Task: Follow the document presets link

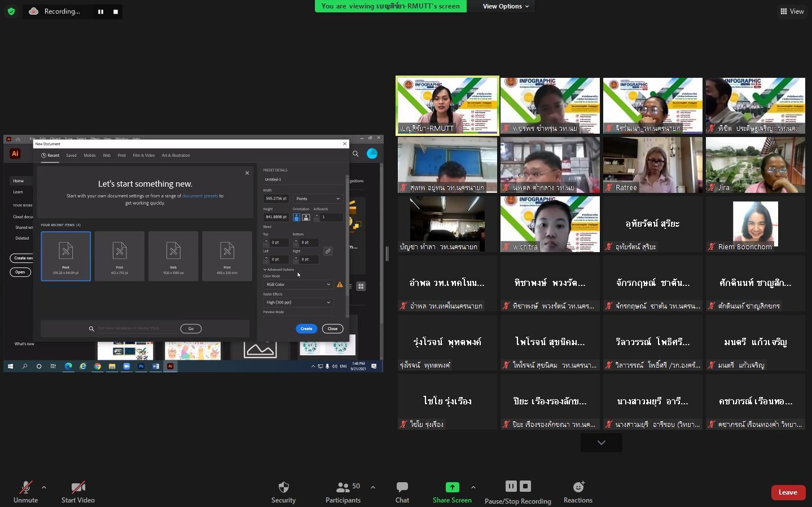Action: coord(200,196)
